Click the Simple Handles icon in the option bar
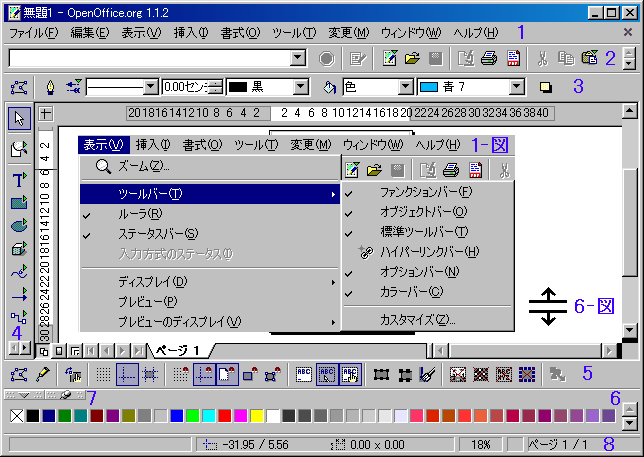 (381, 374)
